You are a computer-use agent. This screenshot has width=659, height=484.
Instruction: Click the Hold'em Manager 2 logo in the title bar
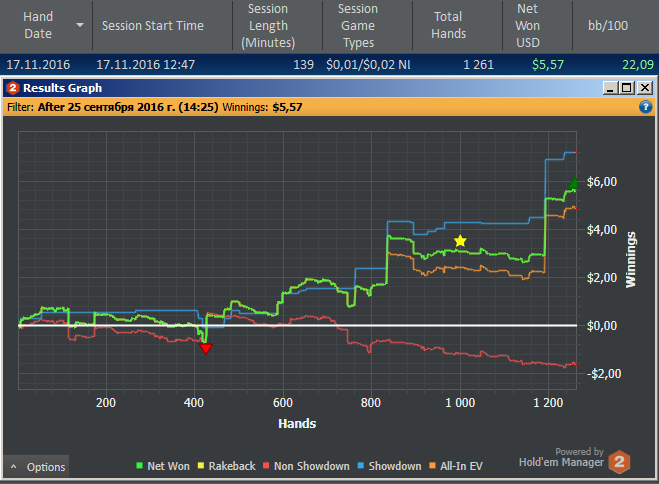pyautogui.click(x=13, y=88)
